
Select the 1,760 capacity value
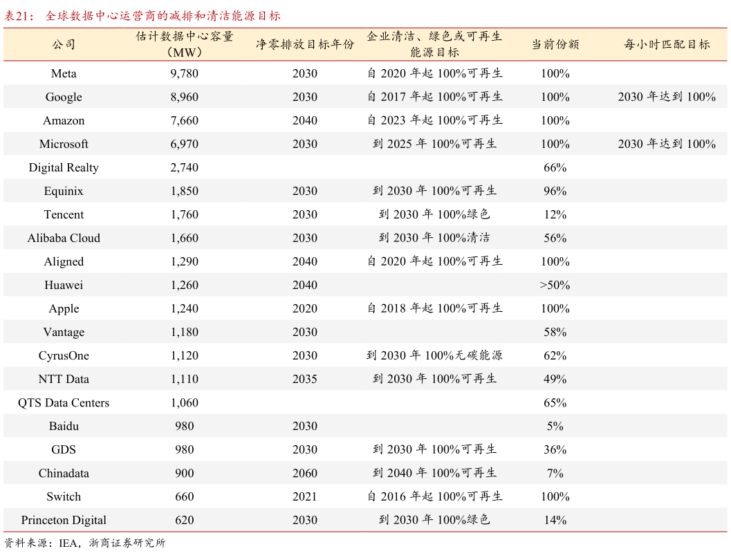pos(185,215)
